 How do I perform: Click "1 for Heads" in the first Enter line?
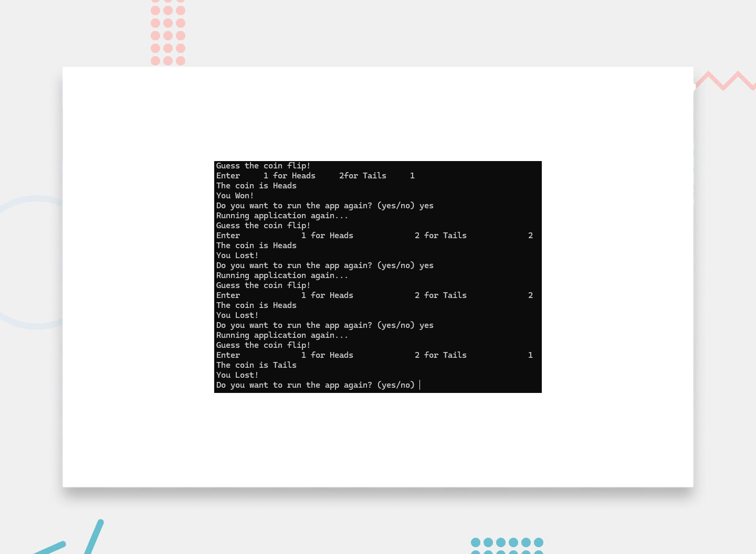click(x=289, y=176)
